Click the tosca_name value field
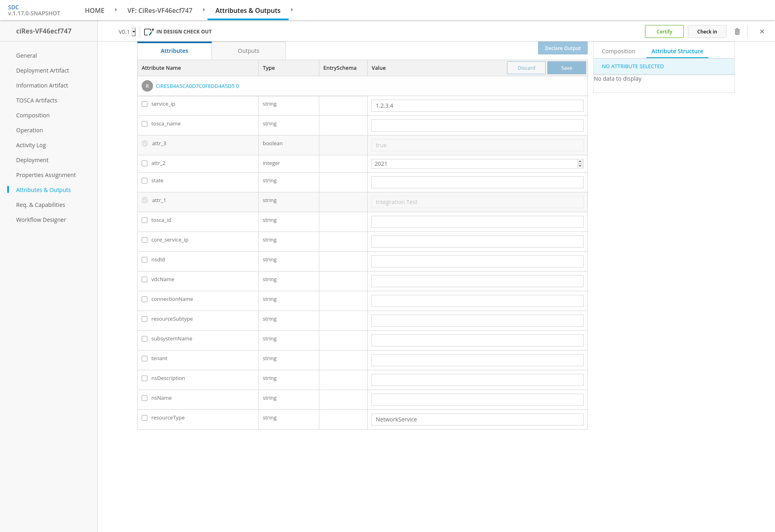This screenshot has height=532, width=775. [x=478, y=125]
